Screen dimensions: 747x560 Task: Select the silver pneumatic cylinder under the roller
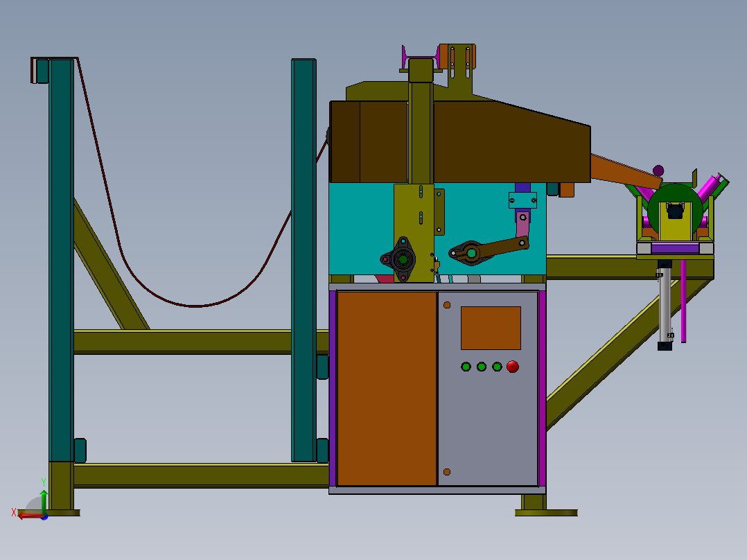click(665, 305)
